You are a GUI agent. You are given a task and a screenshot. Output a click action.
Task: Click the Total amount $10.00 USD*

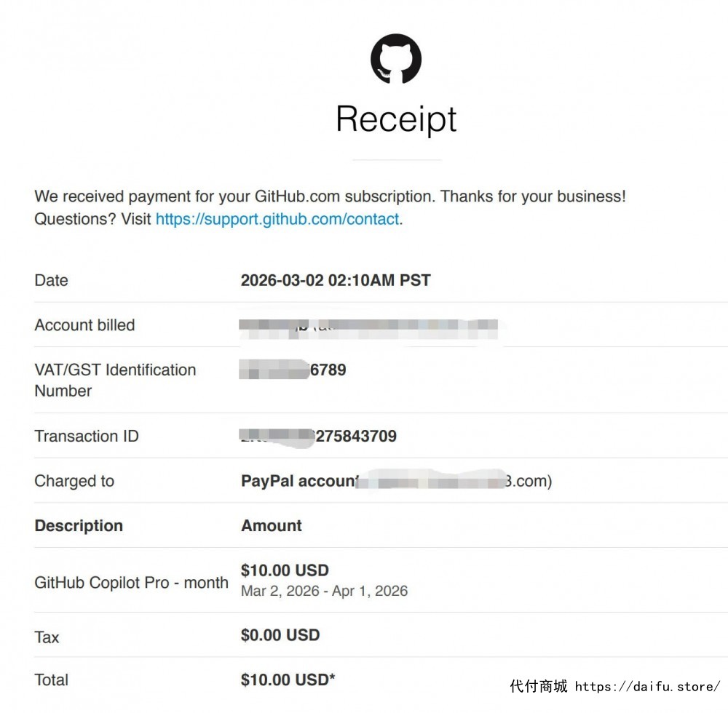tap(288, 680)
